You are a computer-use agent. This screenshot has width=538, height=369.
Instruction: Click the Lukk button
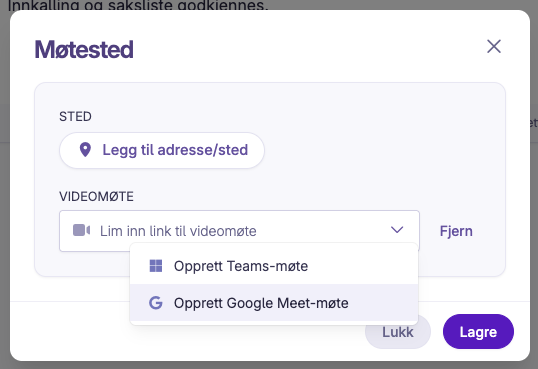[398, 332]
